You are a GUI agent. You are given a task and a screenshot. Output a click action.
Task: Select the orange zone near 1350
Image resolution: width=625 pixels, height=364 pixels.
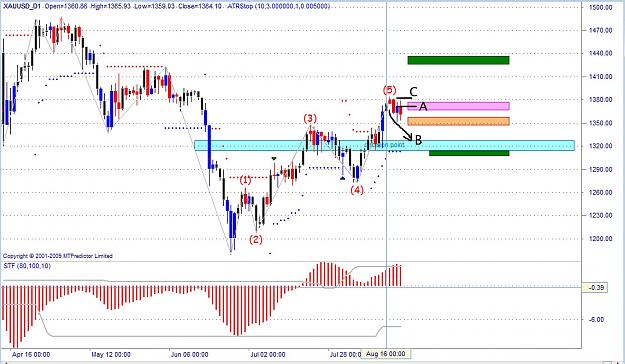(x=458, y=121)
